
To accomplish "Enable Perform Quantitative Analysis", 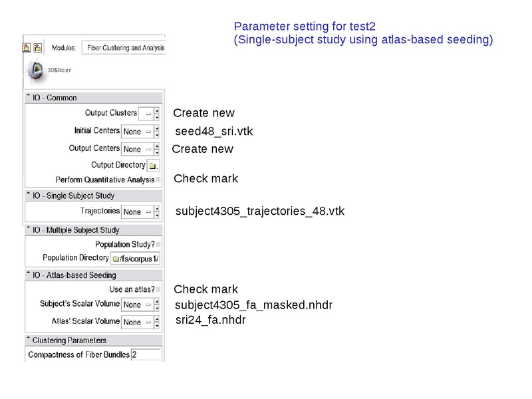I will coord(158,180).
